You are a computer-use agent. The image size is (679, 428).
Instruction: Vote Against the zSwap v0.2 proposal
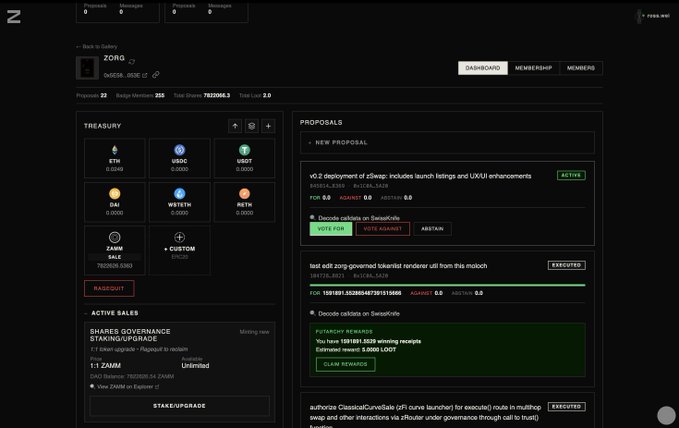(x=383, y=229)
